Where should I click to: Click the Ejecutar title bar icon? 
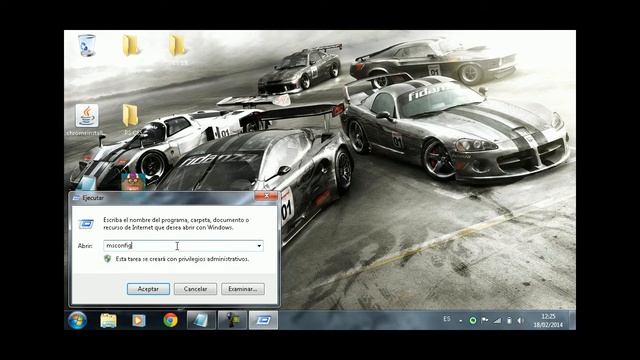(x=76, y=198)
